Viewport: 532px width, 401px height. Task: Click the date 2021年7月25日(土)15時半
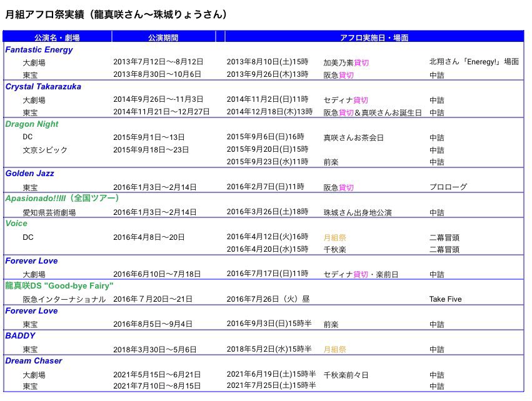click(x=271, y=385)
